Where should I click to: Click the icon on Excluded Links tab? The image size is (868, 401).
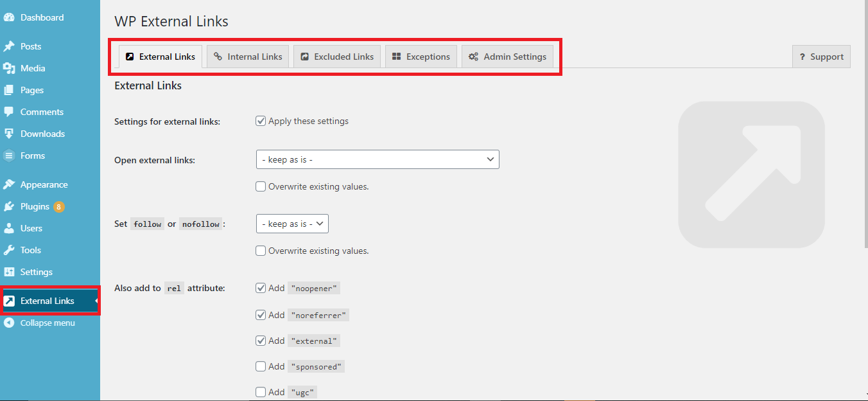pyautogui.click(x=305, y=57)
